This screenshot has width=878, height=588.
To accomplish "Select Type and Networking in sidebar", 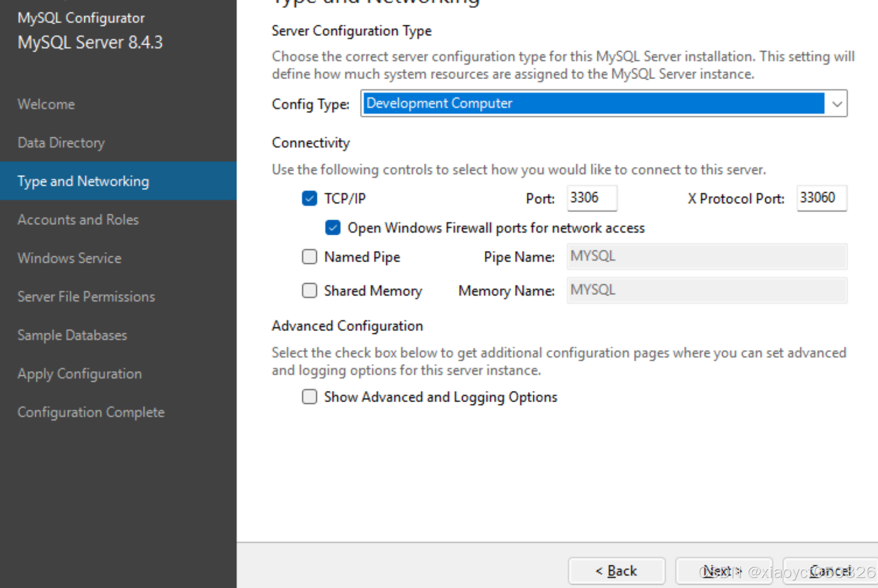I will click(118, 181).
